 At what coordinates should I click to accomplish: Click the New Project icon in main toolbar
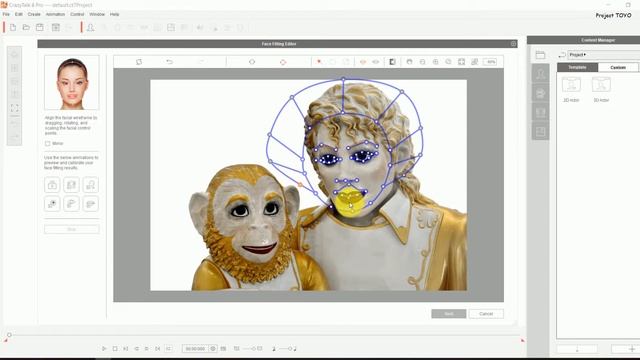click(13, 27)
